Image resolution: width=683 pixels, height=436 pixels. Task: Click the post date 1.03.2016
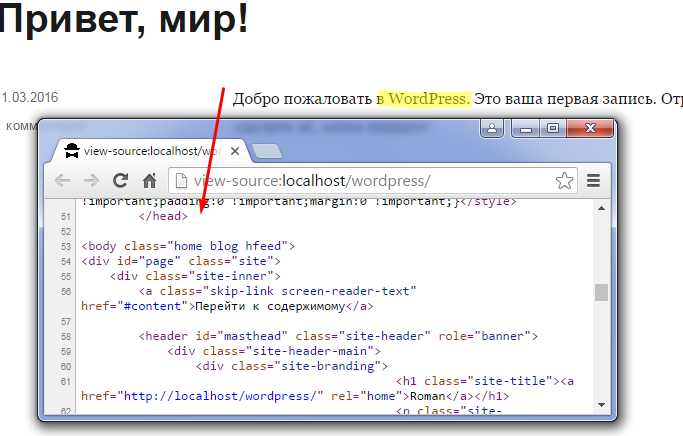(x=29, y=97)
